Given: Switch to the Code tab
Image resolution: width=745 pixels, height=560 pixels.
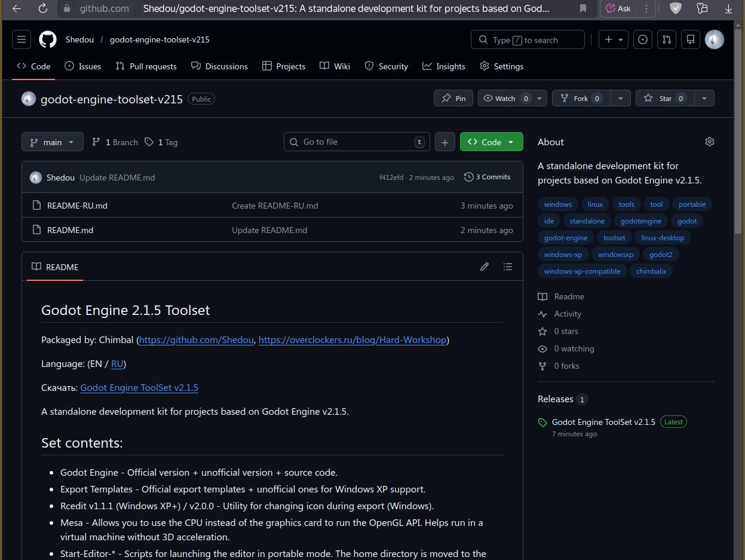Looking at the screenshot, I should tap(33, 66).
